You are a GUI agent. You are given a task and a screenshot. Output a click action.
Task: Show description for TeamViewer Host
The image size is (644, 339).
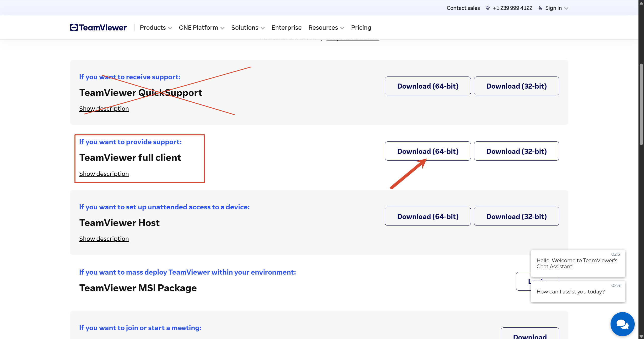coord(104,239)
